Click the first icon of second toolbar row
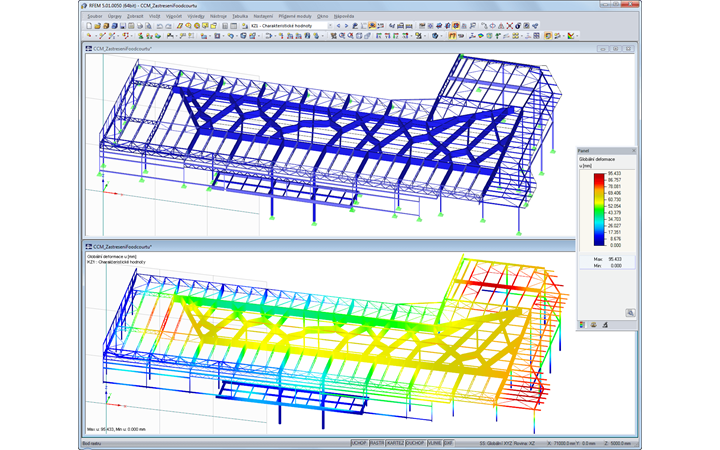The height and width of the screenshot is (450, 720). coord(89,35)
